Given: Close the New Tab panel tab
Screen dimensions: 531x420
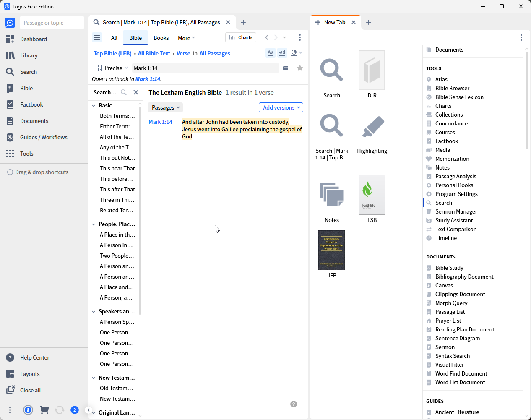Looking at the screenshot, I should coord(354,22).
